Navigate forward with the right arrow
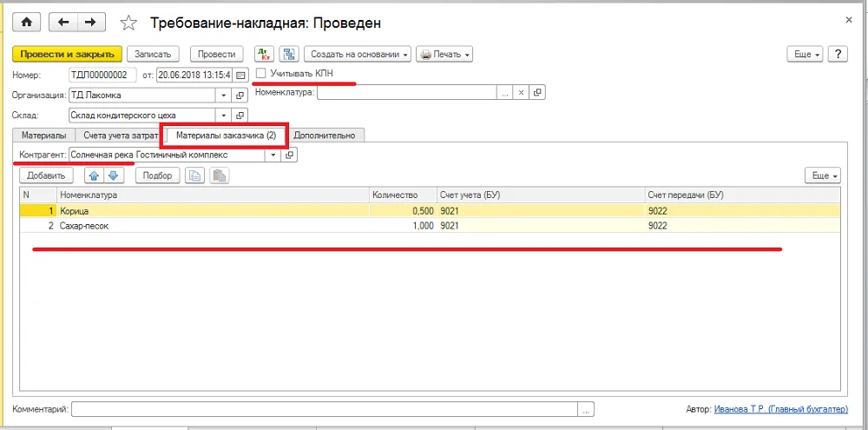The width and height of the screenshot is (868, 430). (91, 23)
